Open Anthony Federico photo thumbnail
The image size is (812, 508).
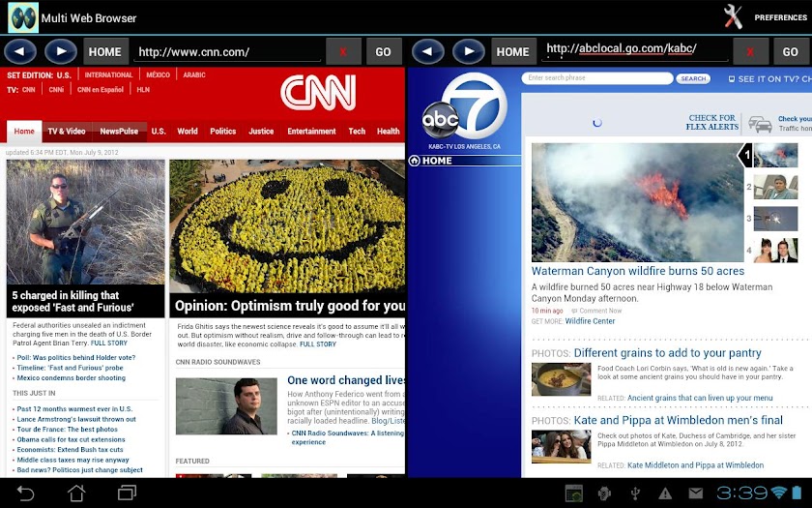click(x=226, y=405)
